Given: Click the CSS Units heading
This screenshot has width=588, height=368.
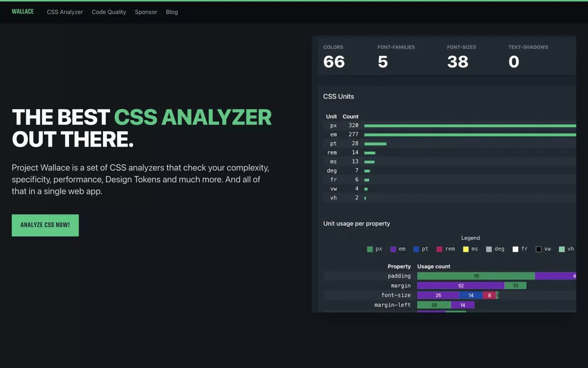Looking at the screenshot, I should point(338,96).
